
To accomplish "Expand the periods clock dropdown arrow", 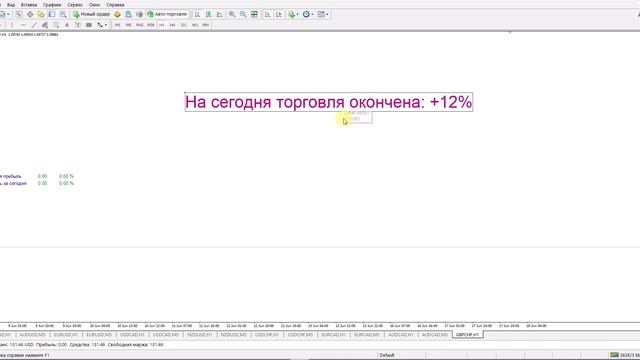I will pyautogui.click(x=312, y=14).
